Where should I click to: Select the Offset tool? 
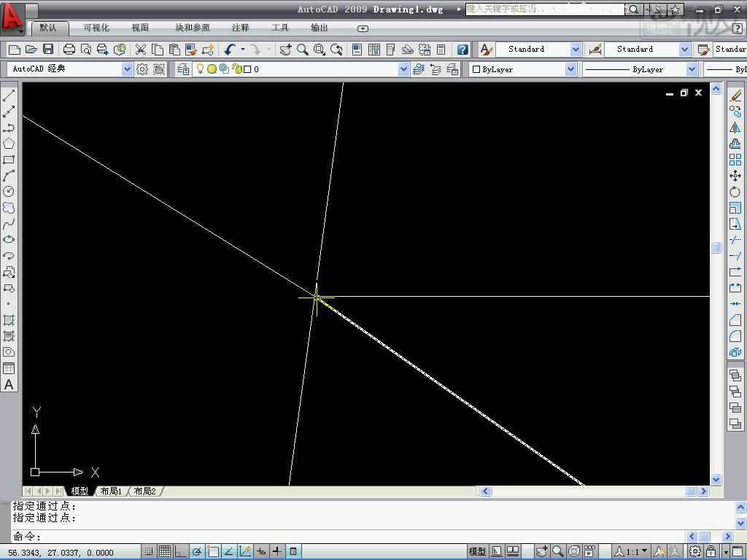pyautogui.click(x=735, y=144)
